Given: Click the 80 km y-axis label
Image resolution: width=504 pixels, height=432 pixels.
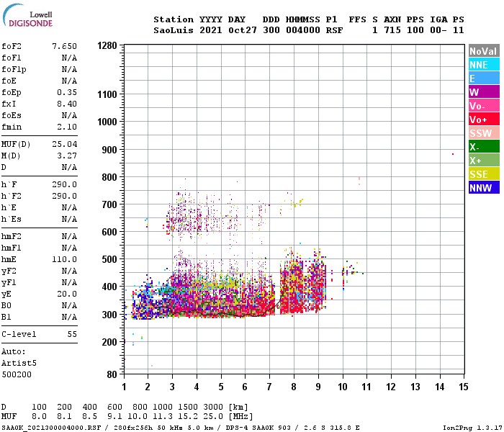Looking at the screenshot, I should point(112,374).
